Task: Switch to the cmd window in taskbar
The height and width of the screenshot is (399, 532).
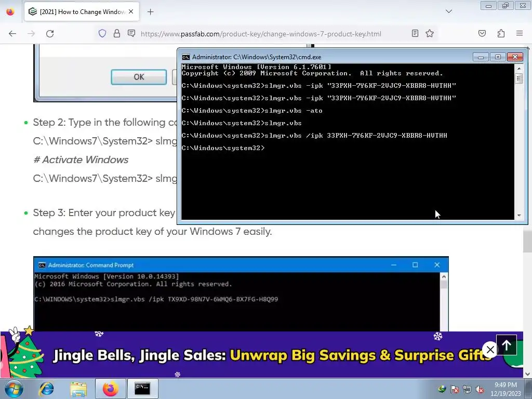Action: [x=142, y=389]
